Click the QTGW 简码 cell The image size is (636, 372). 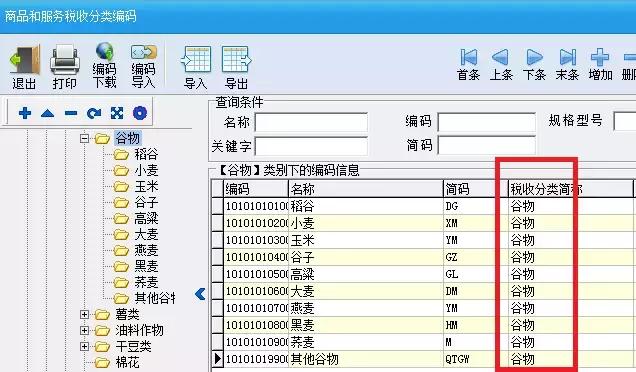pos(476,359)
